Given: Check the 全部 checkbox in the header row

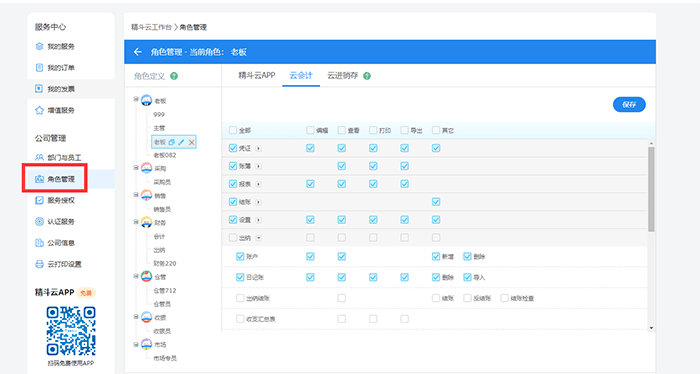Looking at the screenshot, I should click(x=233, y=130).
